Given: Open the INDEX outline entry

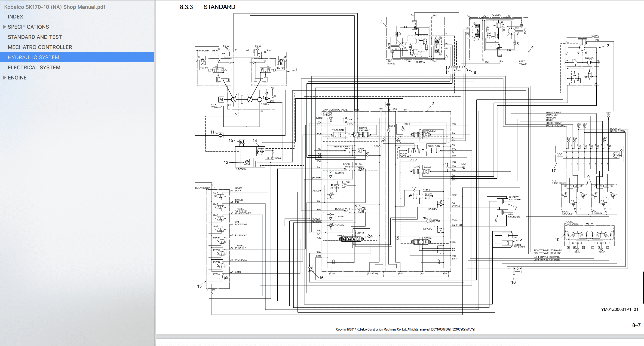Looking at the screenshot, I should coord(15,17).
